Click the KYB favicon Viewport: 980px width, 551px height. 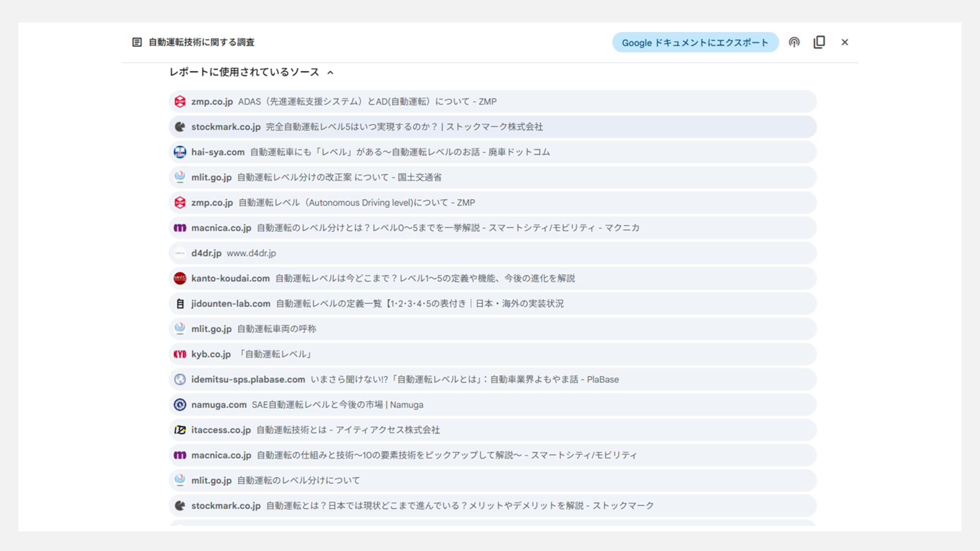[x=180, y=354]
